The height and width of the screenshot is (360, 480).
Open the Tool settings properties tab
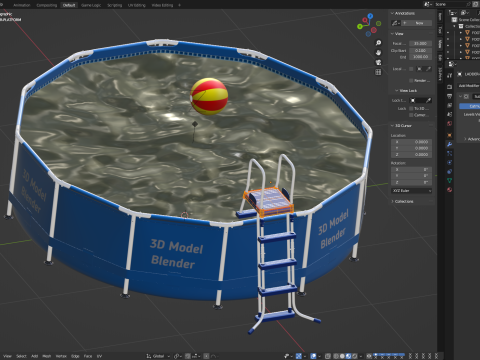(449, 75)
